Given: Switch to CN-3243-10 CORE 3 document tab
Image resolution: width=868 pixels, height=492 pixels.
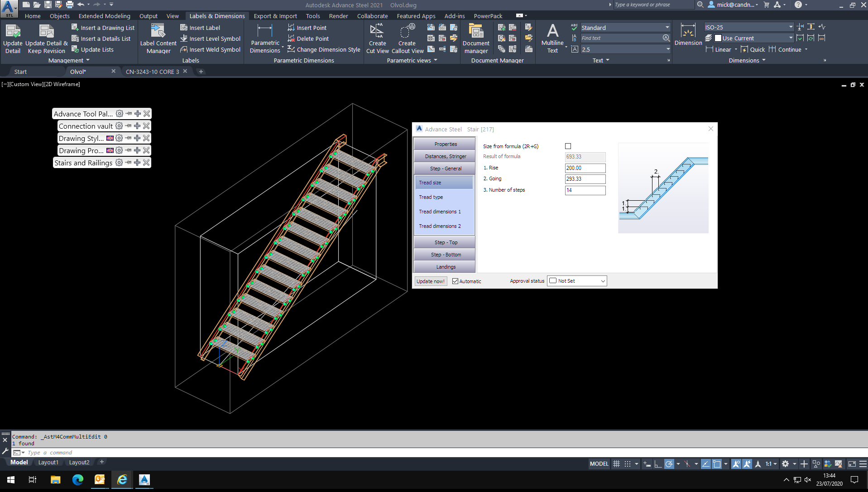Looking at the screenshot, I should (152, 72).
